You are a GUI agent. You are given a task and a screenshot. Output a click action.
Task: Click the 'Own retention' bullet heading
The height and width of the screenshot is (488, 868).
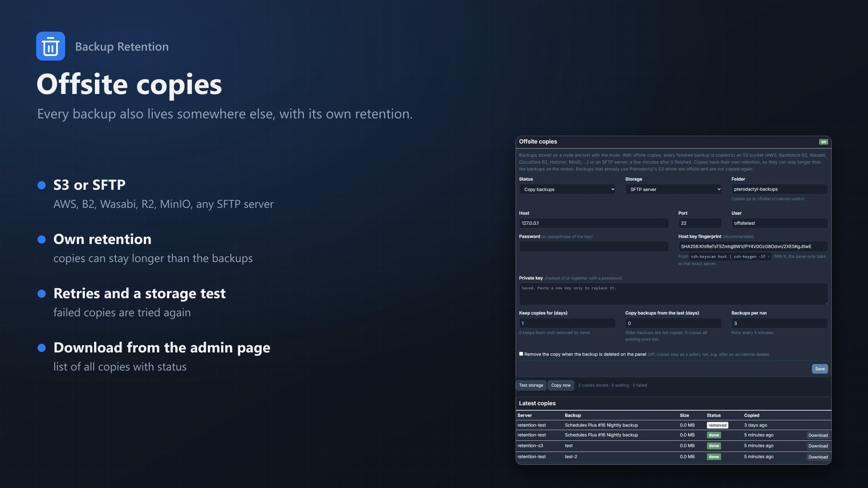point(102,239)
